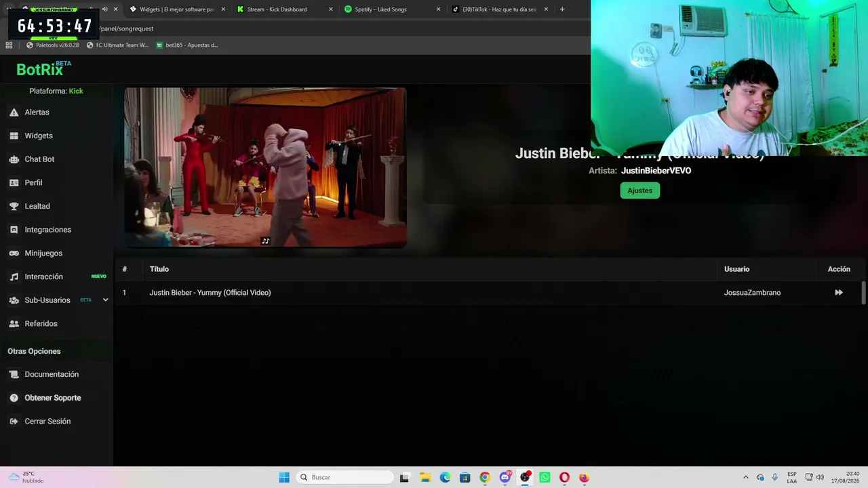Close the Kick Dashboard tab
The image size is (868, 488).
[331, 9]
